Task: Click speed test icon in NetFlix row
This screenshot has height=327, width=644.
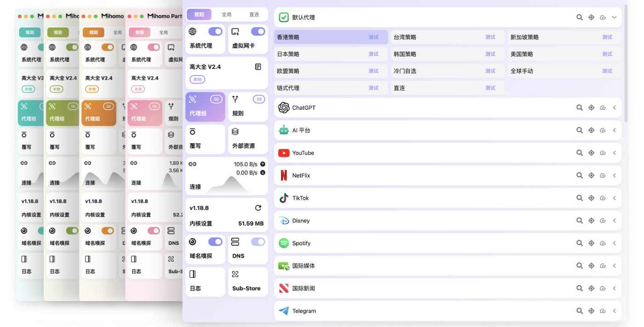Action: point(603,175)
